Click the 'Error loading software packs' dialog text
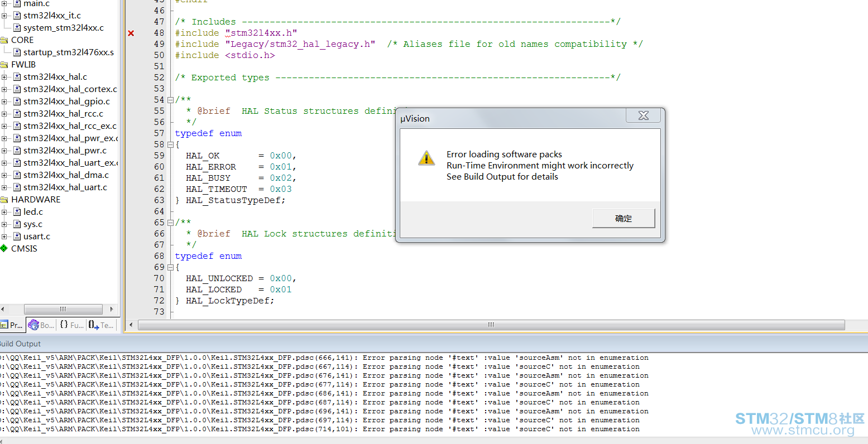Image resolution: width=868 pixels, height=444 pixels. (504, 155)
